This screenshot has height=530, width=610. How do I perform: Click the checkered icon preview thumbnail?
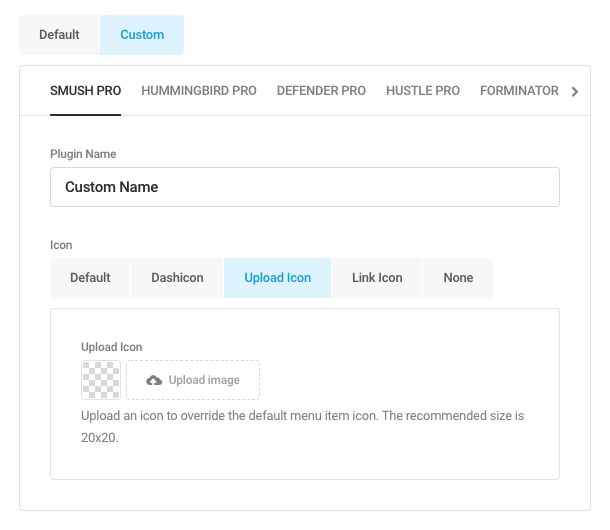coord(101,380)
